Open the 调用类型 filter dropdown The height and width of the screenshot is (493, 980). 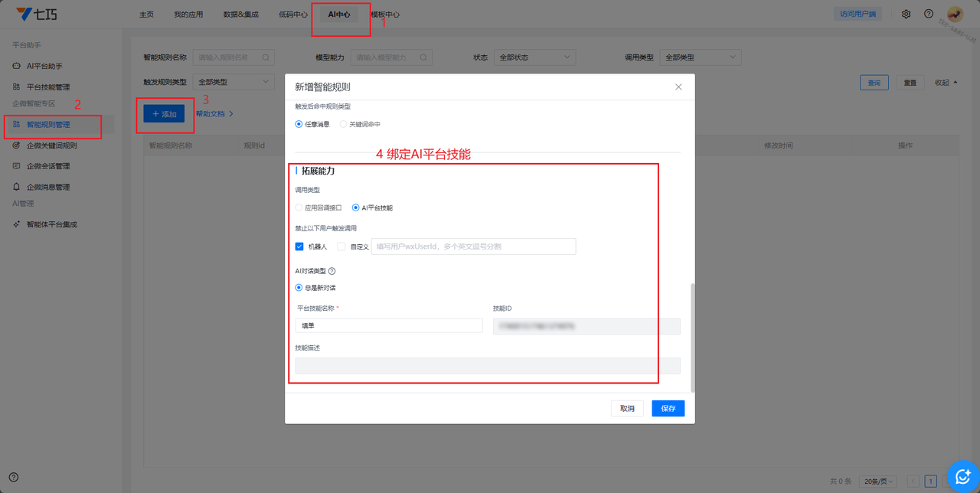point(700,57)
